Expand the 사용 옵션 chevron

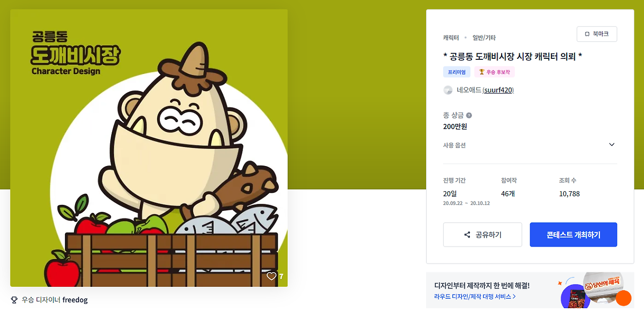pyautogui.click(x=612, y=145)
